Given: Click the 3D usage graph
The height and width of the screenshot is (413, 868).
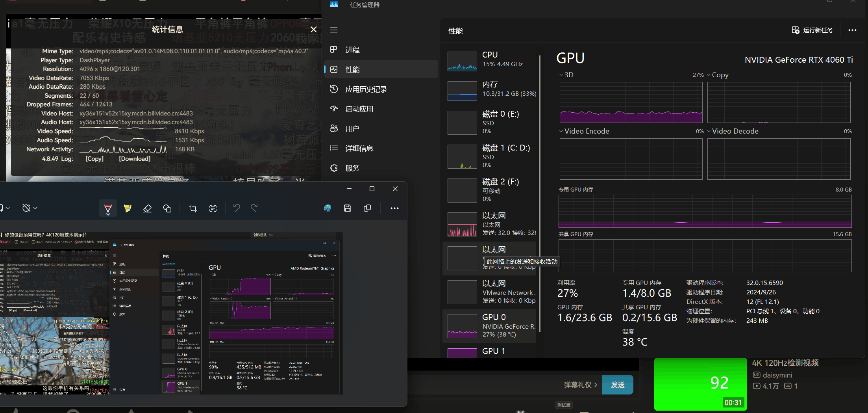Looking at the screenshot, I should [631, 102].
